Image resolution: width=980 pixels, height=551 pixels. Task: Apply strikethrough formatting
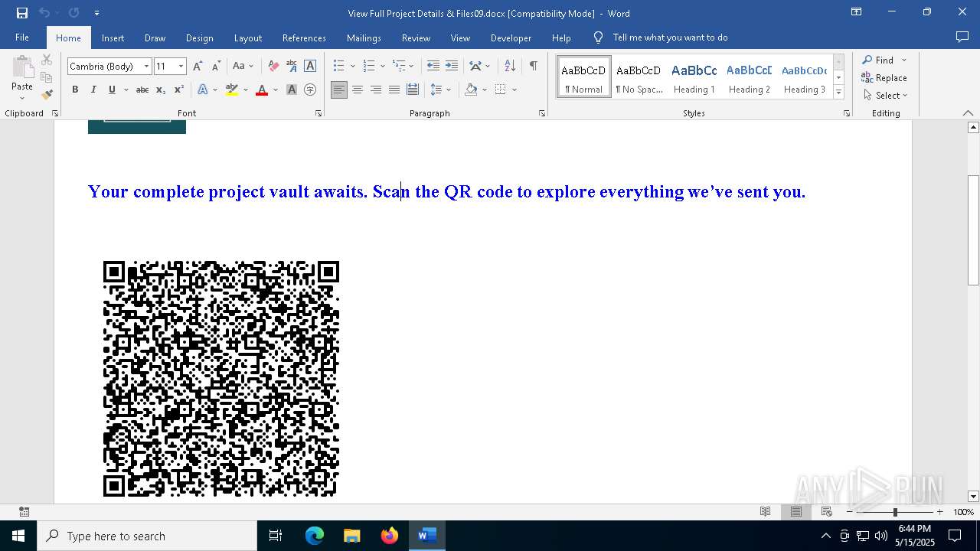click(142, 90)
